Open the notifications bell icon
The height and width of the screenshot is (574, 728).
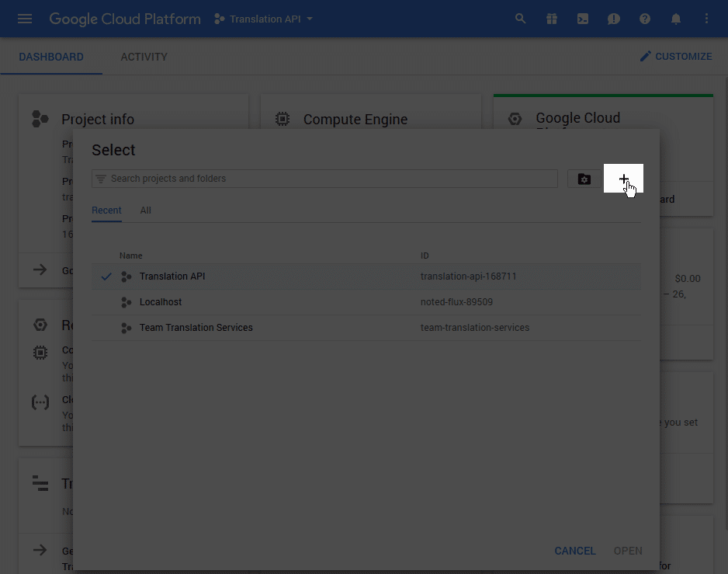676,19
